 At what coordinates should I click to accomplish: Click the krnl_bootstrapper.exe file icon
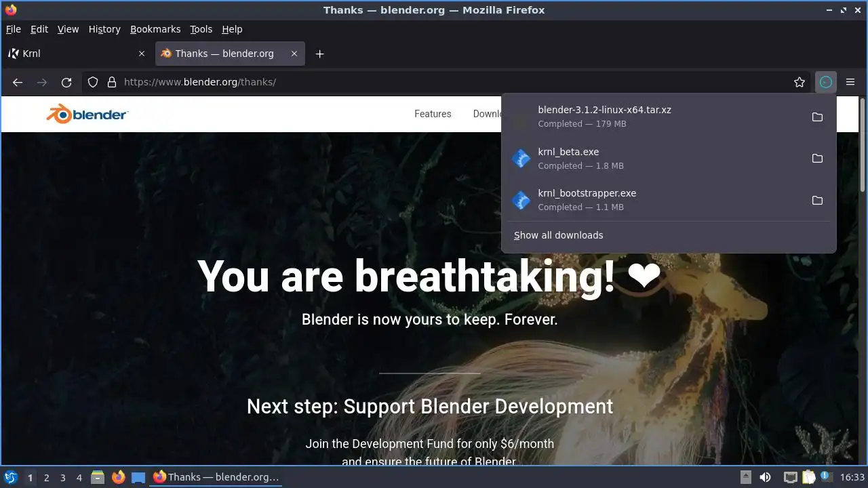[x=521, y=200]
